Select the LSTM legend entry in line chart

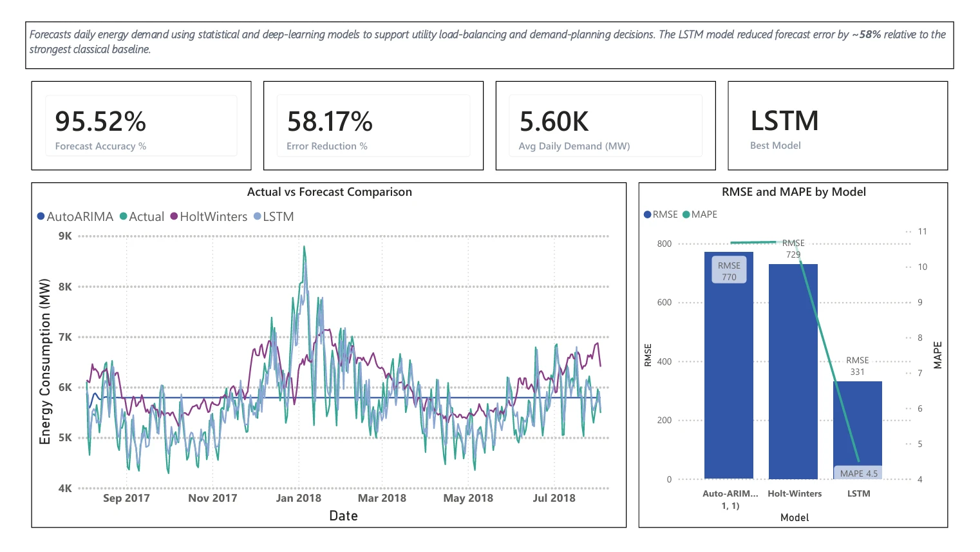(x=274, y=217)
